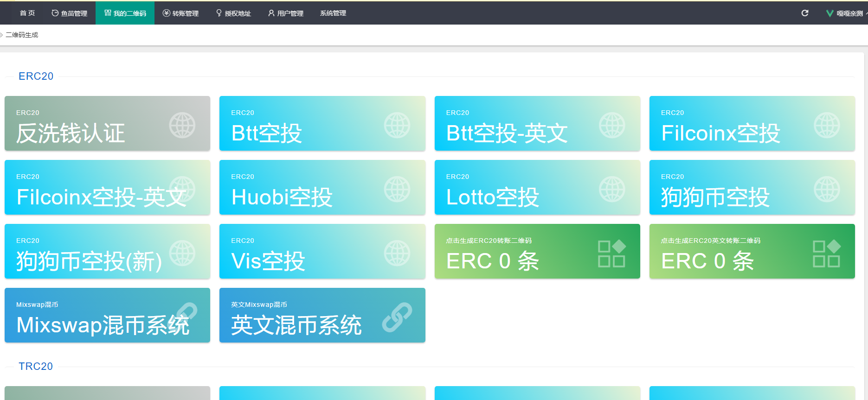Click 点击生成ERC20转账二维码 label

click(489, 241)
